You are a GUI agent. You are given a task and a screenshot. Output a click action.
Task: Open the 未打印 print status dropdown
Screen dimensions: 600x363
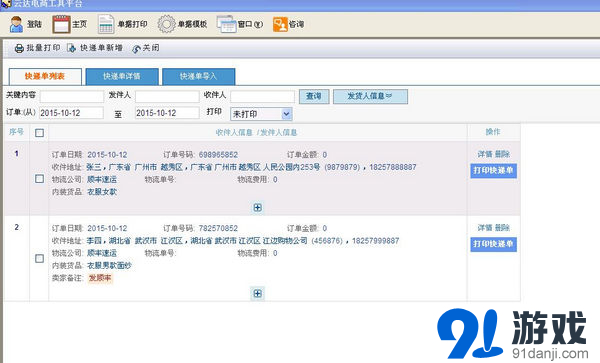[x=261, y=114]
